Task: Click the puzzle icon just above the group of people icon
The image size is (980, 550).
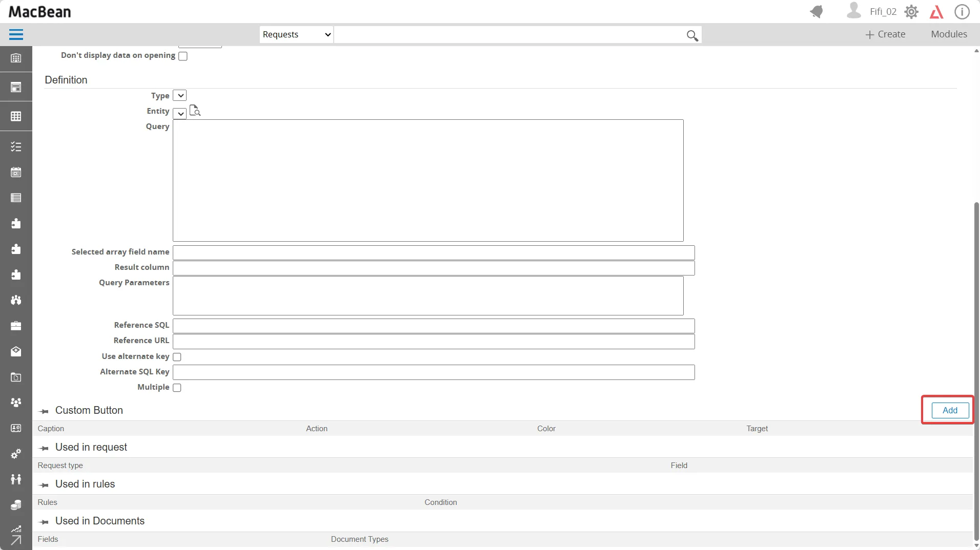Action: (16, 275)
